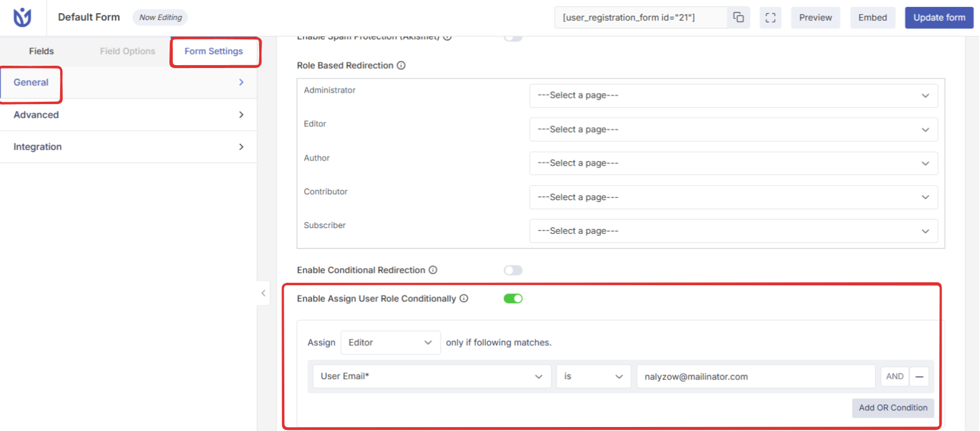Screen dimensions: 980x431
Task: Click the info icon next to Enable Conditional Redirection
Action: [433, 270]
